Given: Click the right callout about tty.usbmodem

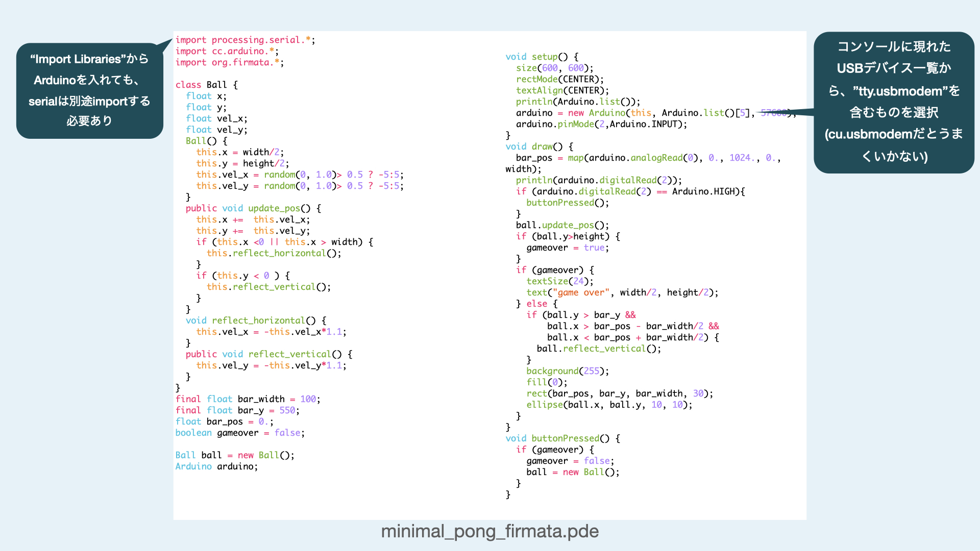Looking at the screenshot, I should (893, 102).
